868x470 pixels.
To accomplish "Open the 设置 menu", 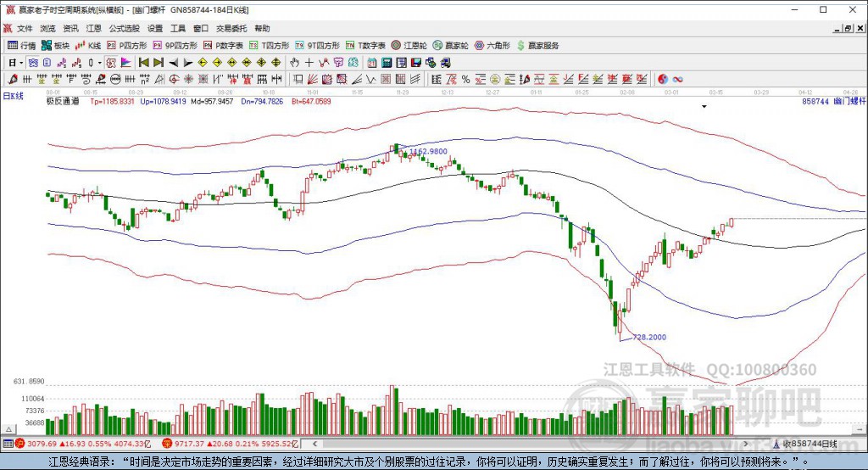I will click(155, 28).
